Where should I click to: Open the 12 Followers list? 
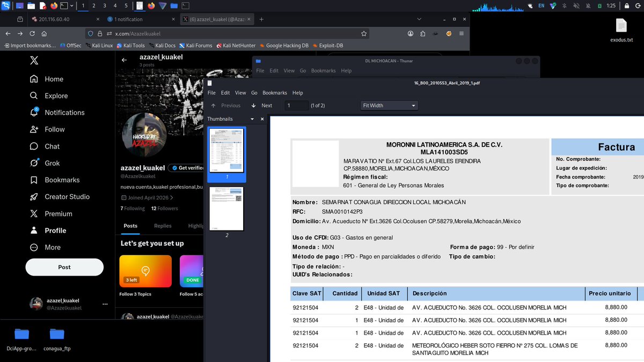tap(164, 208)
